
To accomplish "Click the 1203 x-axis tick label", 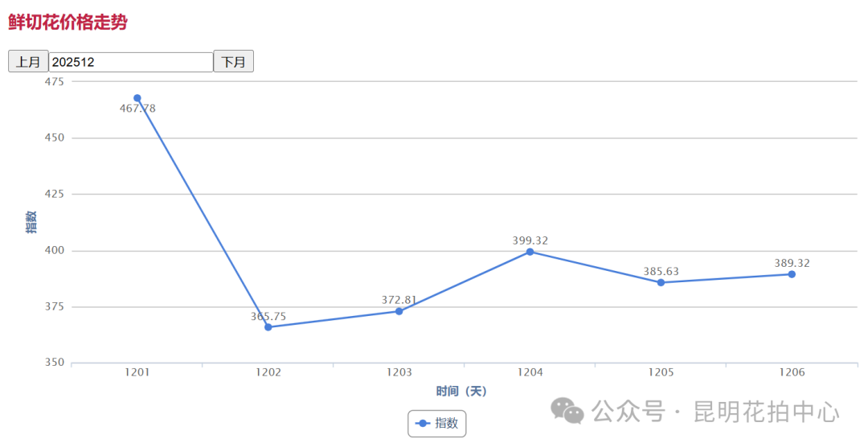I will (x=399, y=373).
